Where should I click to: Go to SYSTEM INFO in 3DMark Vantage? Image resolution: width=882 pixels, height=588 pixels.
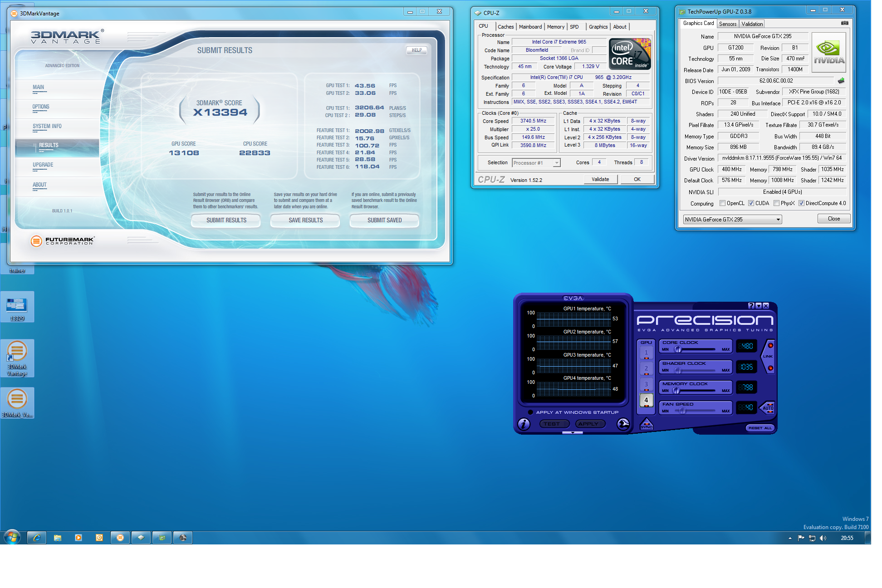(x=47, y=126)
